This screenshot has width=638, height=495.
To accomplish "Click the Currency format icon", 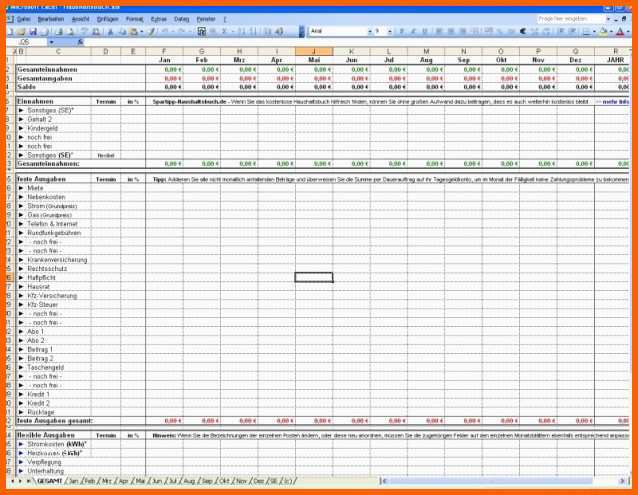I will point(489,31).
